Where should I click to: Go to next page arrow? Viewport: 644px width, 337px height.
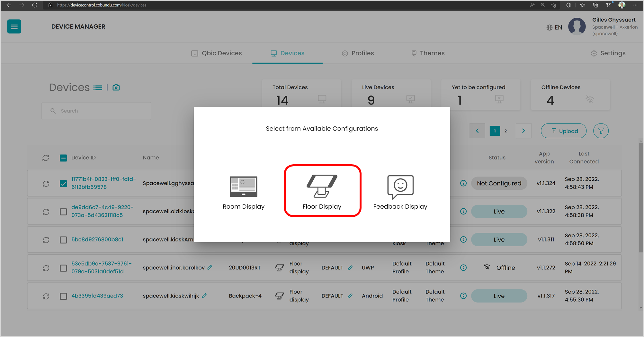click(523, 131)
